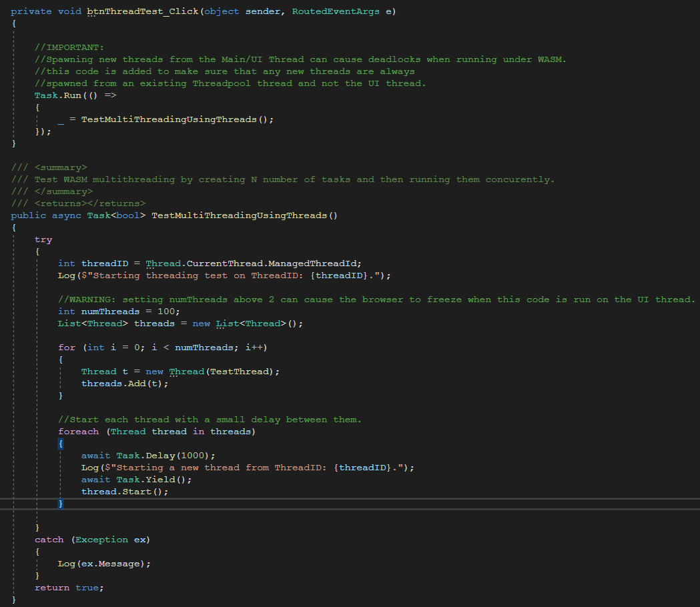Click the value 100 assigned to numThreads
Image resolution: width=700 pixels, height=607 pixels.
[x=166, y=312]
